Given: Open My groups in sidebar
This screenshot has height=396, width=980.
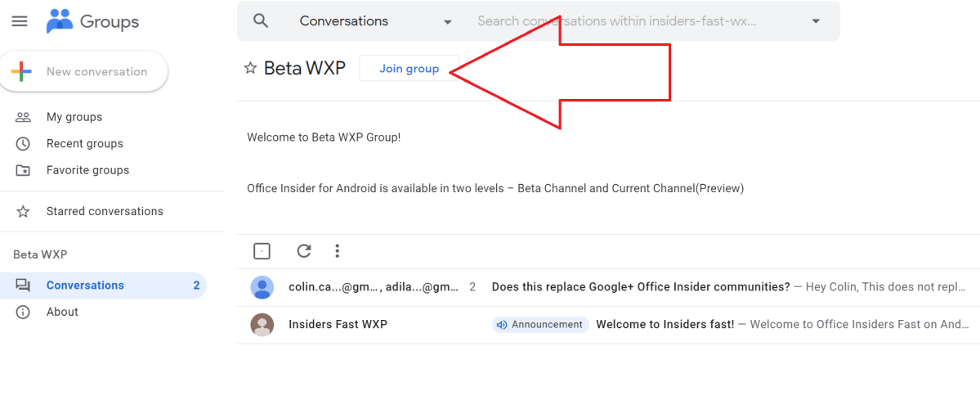Looking at the screenshot, I should click(x=74, y=117).
